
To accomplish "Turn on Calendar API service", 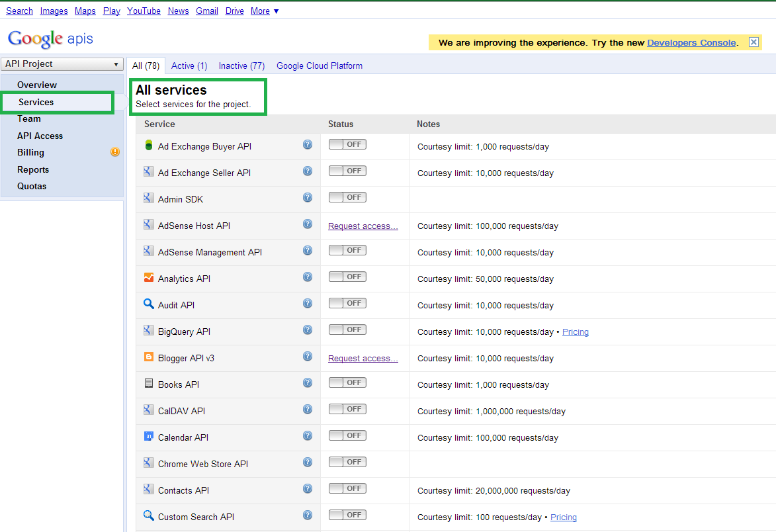I will coord(347,435).
